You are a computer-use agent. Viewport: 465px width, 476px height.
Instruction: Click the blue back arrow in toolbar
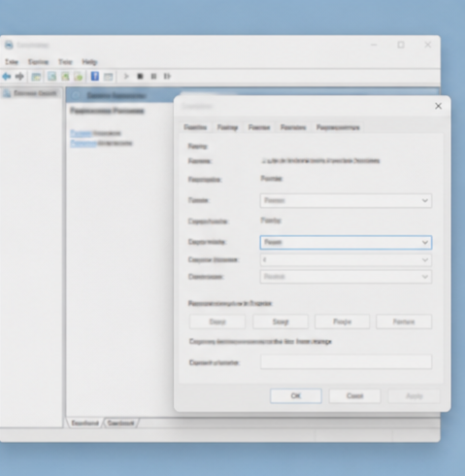pyautogui.click(x=7, y=77)
